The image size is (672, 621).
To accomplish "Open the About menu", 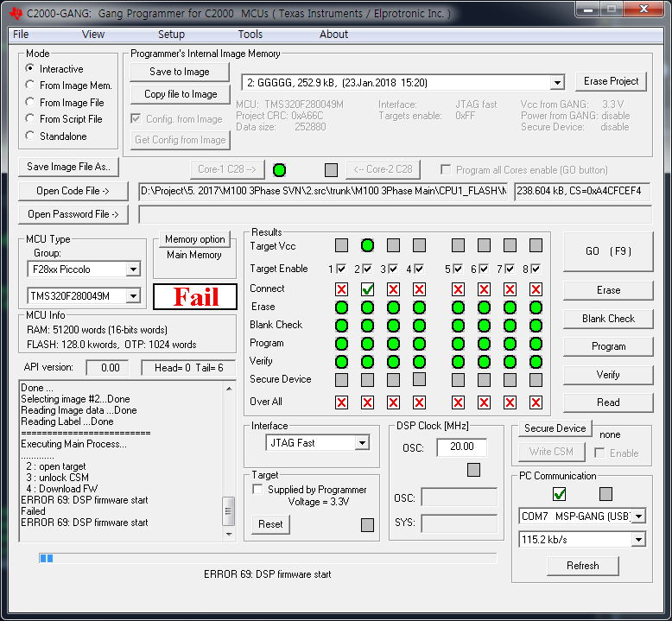I will tap(333, 35).
